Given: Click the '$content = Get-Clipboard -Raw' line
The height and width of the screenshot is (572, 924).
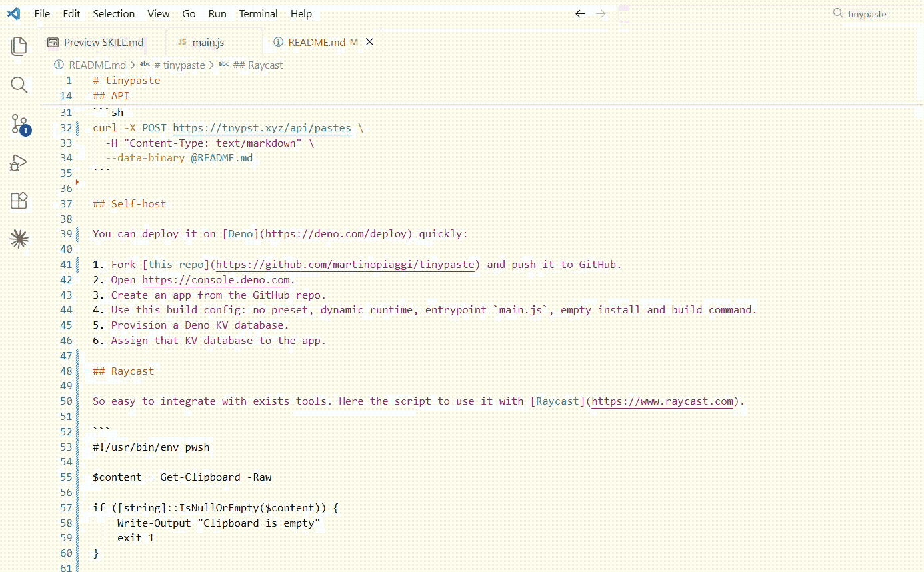Looking at the screenshot, I should point(182,477).
